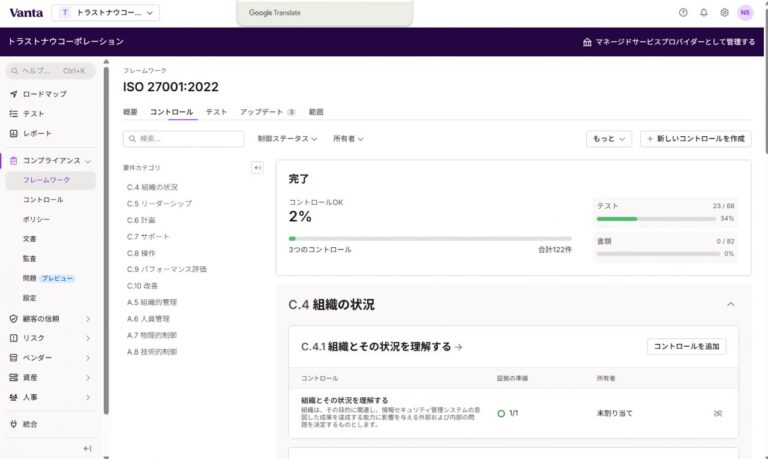
Task: Select the コントロール tab
Action: coord(171,112)
